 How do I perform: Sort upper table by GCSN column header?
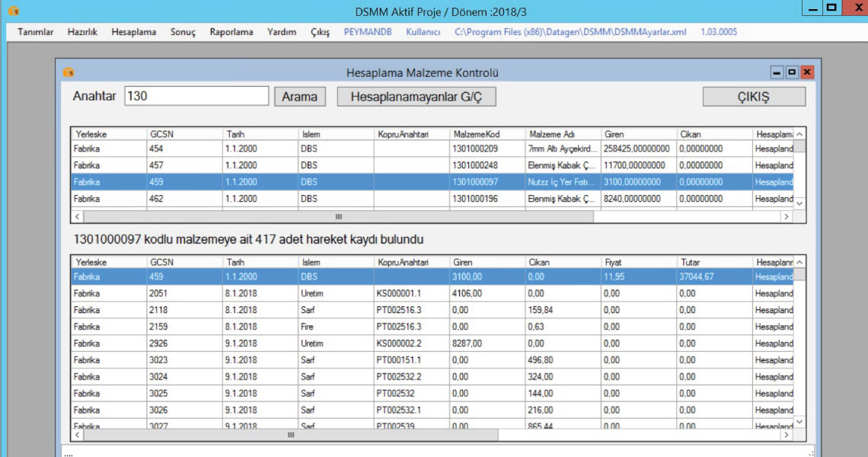pos(184,134)
